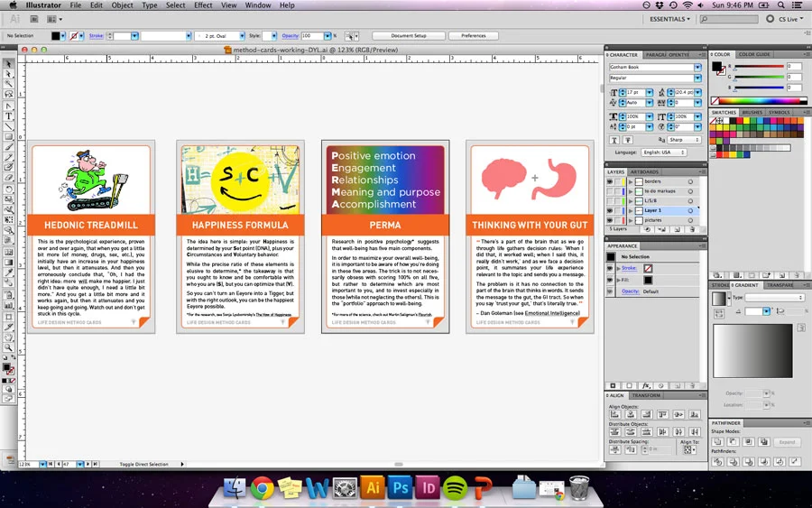The height and width of the screenshot is (508, 812).
Task: Expand the pictures layer contents
Action: coord(631,220)
